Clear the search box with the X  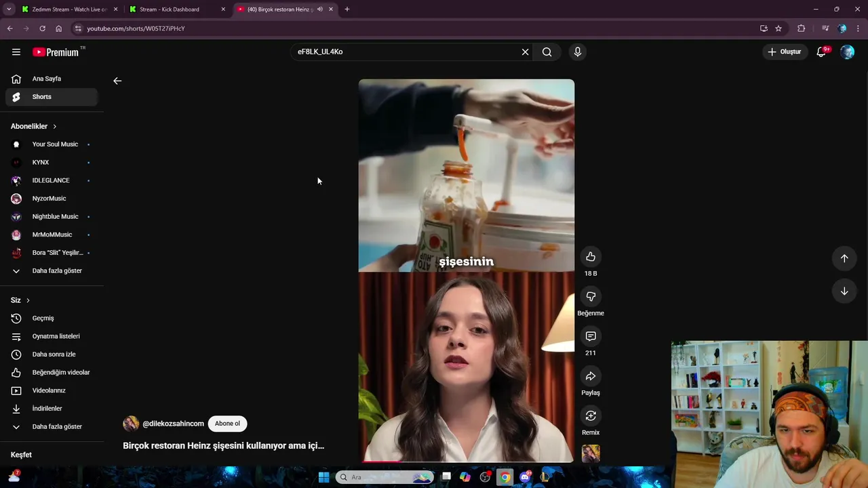[x=525, y=52]
